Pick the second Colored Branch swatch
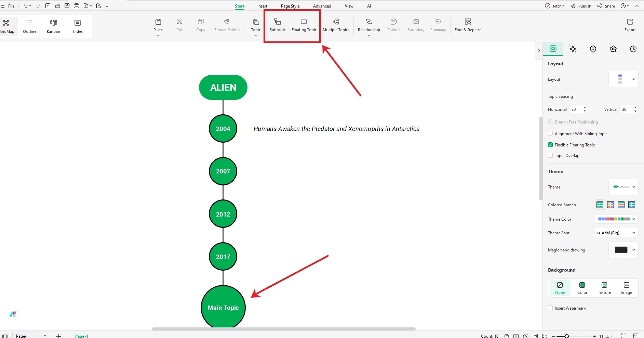This screenshot has height=338, width=644. tap(611, 205)
